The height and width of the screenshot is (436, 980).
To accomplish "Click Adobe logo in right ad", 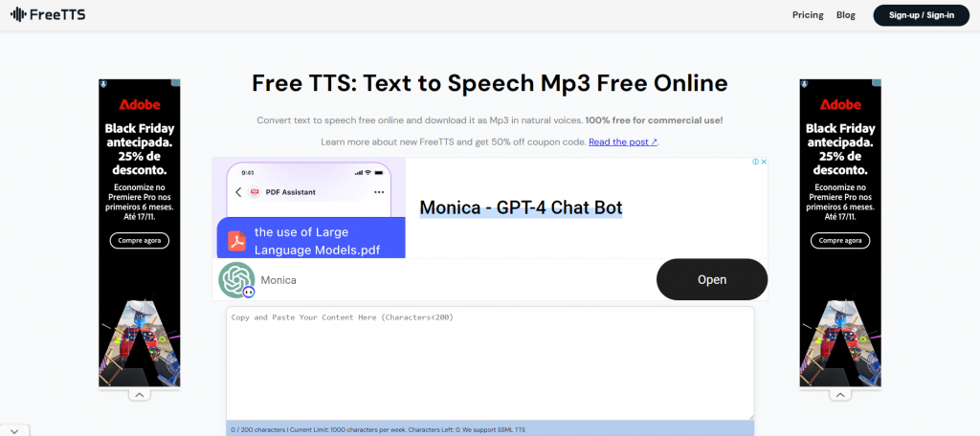I will pyautogui.click(x=840, y=104).
